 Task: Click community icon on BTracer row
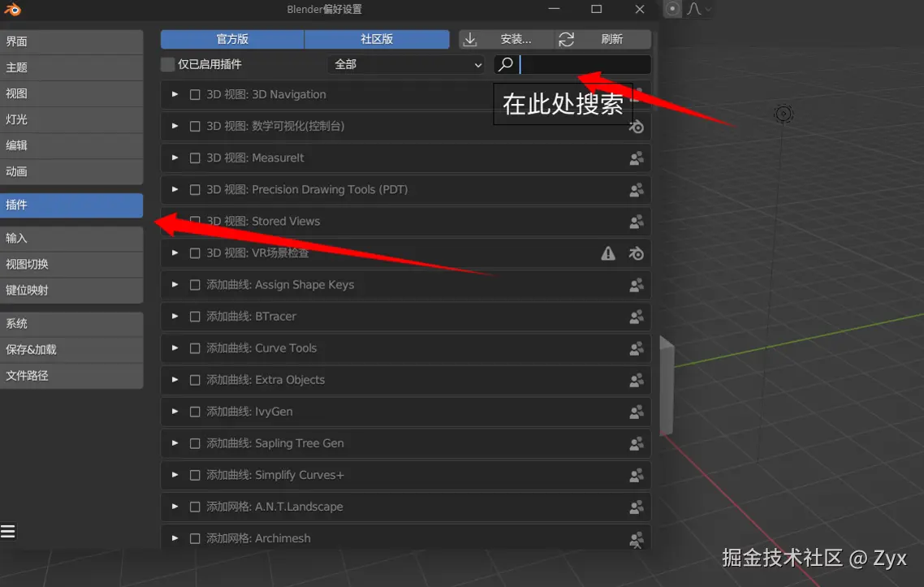pos(637,317)
